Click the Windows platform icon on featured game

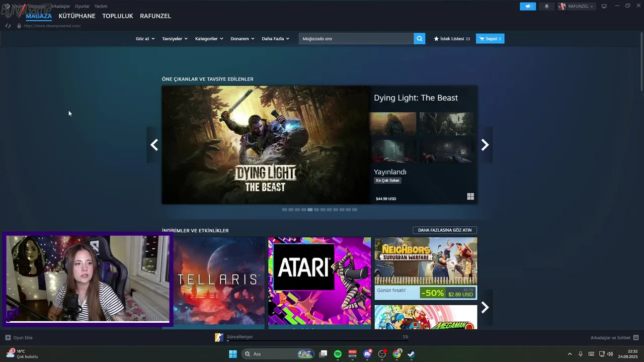point(470,197)
